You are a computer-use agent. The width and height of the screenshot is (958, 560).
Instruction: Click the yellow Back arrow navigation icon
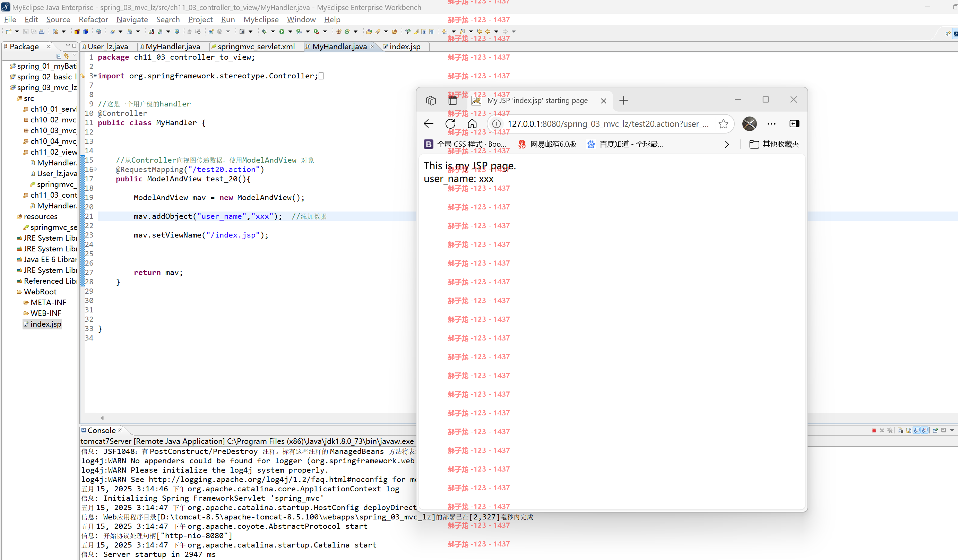point(488,32)
